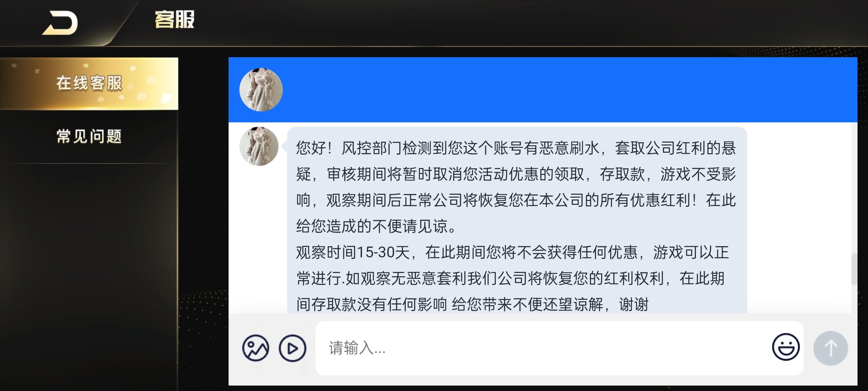
Task: Send message with the up-arrow button
Action: [830, 348]
